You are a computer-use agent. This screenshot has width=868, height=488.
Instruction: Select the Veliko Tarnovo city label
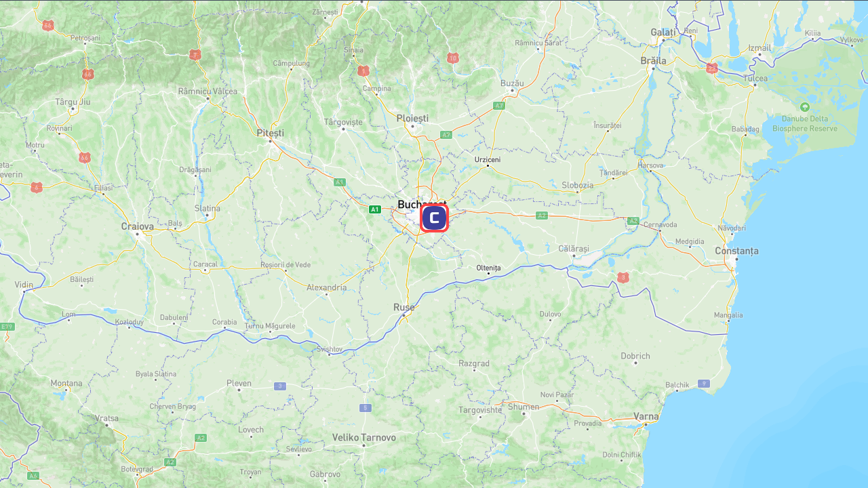[x=363, y=437]
